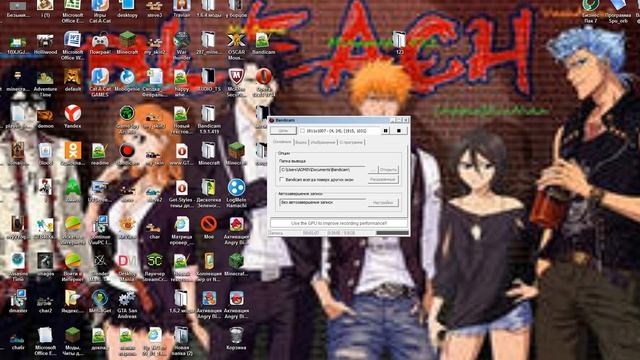Click the auto-complete recording status field

(323, 202)
